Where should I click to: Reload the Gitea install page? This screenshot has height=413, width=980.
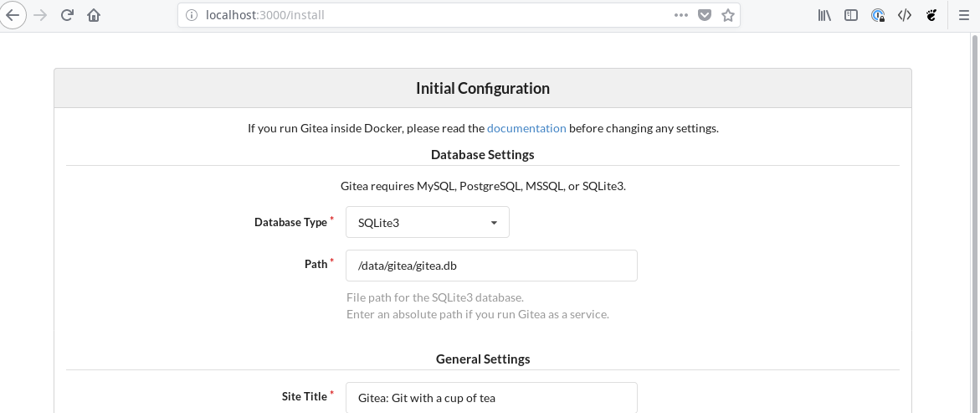[68, 16]
